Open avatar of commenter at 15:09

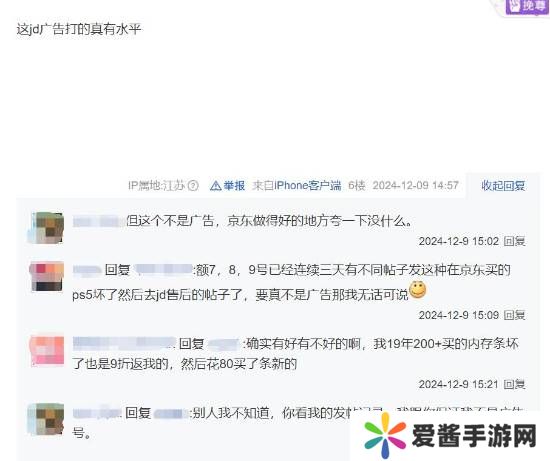tap(47, 277)
